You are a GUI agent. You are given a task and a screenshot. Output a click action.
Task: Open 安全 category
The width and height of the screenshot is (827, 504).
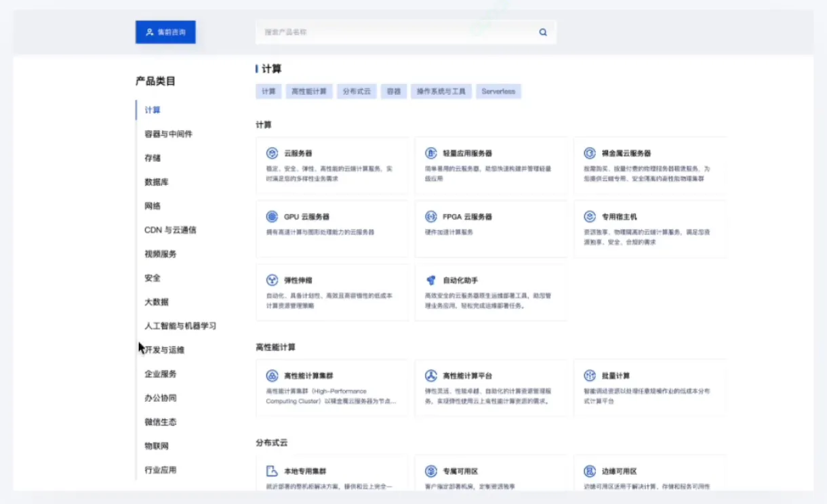pos(153,278)
